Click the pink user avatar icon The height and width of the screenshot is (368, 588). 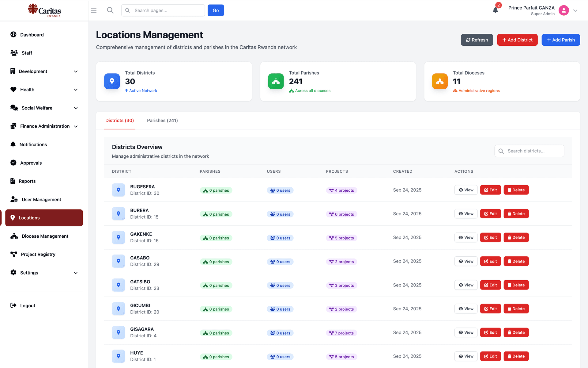pos(563,10)
